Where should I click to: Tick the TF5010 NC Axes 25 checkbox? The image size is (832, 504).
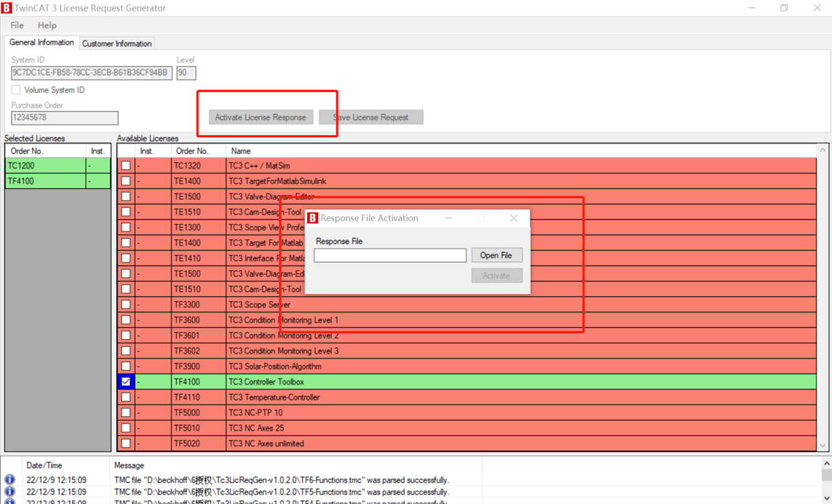coord(126,428)
